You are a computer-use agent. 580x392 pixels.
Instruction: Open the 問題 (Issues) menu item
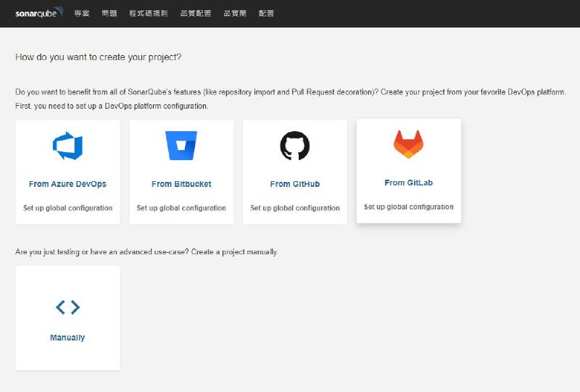109,13
